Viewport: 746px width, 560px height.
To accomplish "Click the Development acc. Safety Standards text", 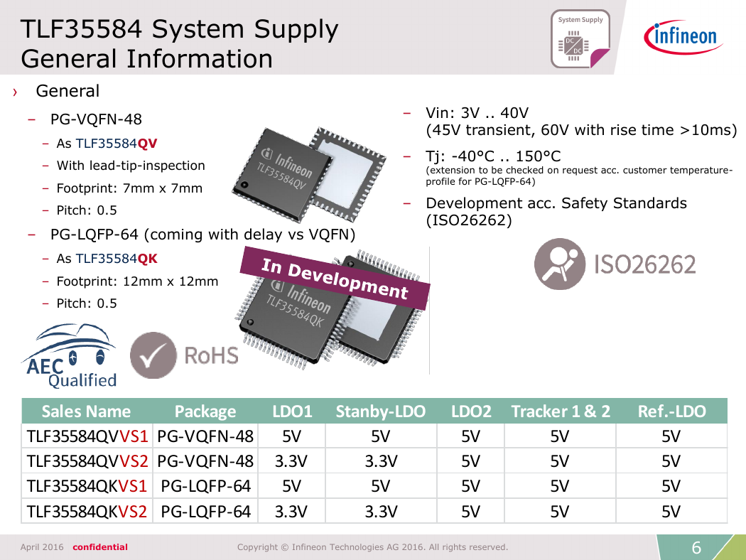I will coord(556,212).
